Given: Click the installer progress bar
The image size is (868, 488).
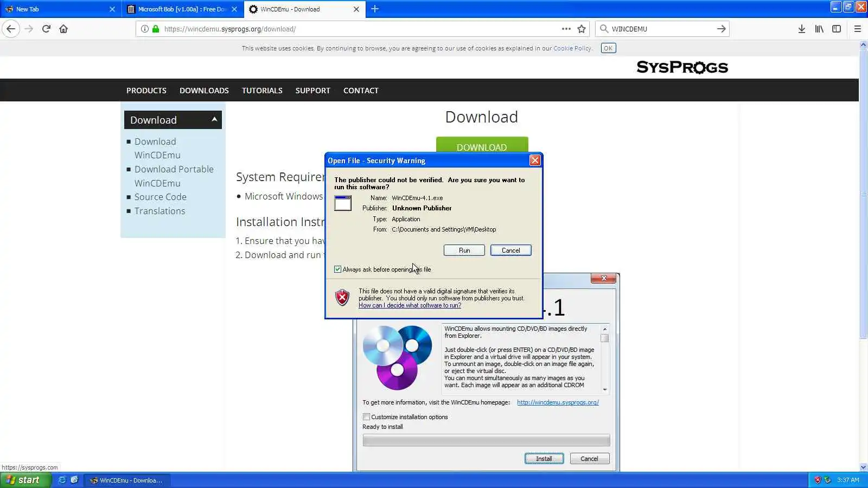Looking at the screenshot, I should pos(486,440).
